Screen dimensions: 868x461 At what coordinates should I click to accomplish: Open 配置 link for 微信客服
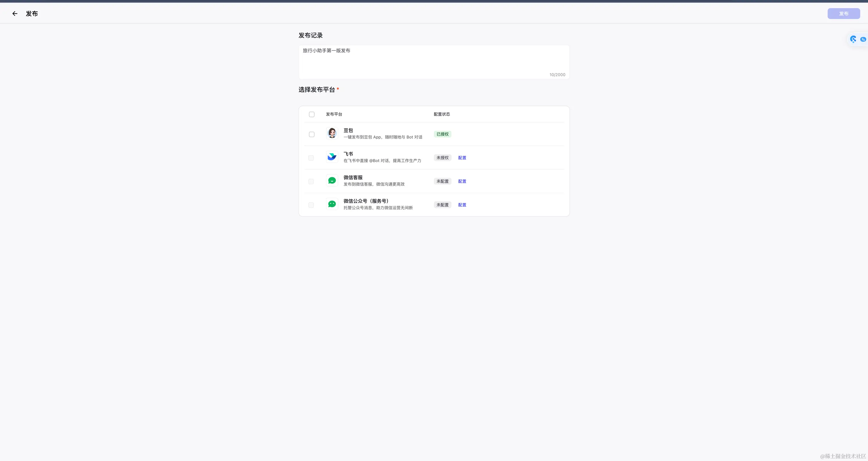pos(462,182)
